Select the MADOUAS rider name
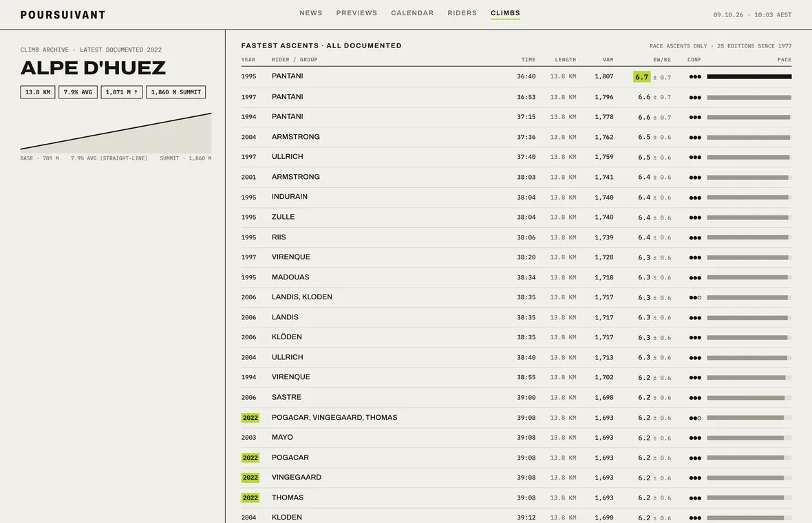 [x=290, y=277]
